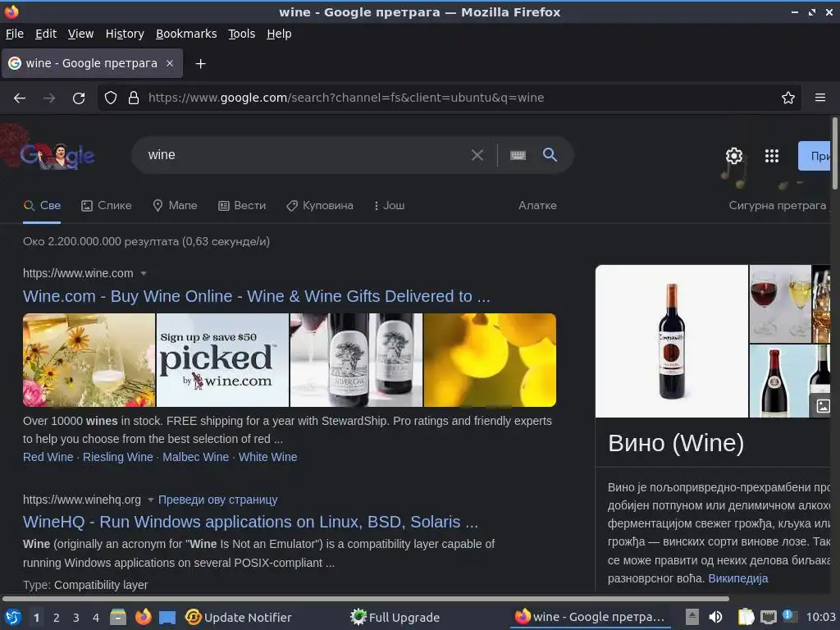Open the Google apps grid

point(771,156)
